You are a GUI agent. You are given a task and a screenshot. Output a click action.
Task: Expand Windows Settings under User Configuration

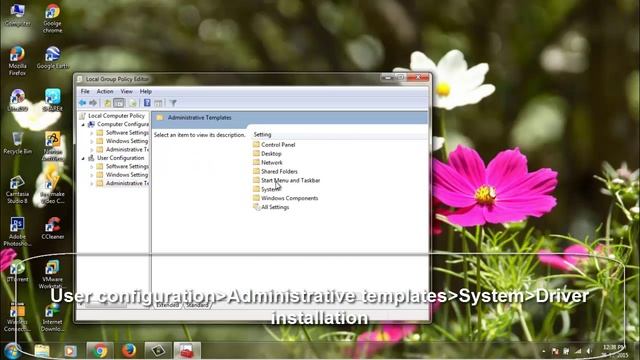92,175
